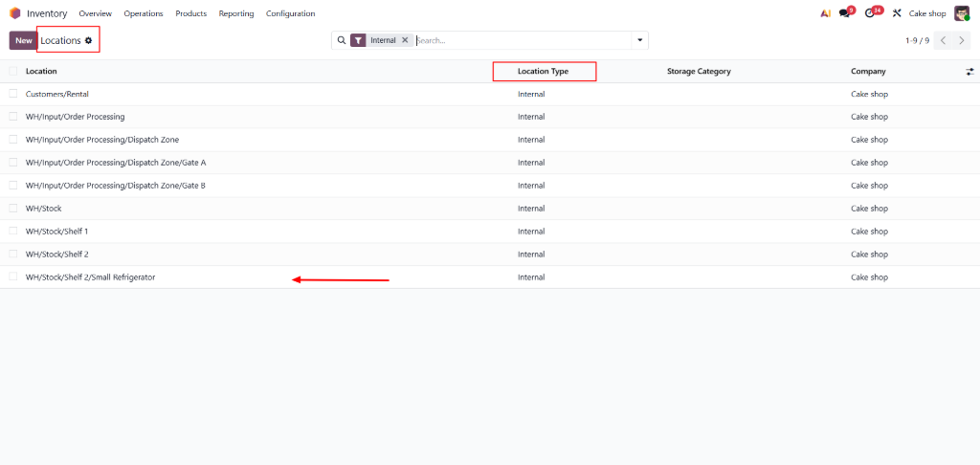The width and height of the screenshot is (980, 465).
Task: Open the activities clock icon
Action: click(870, 13)
